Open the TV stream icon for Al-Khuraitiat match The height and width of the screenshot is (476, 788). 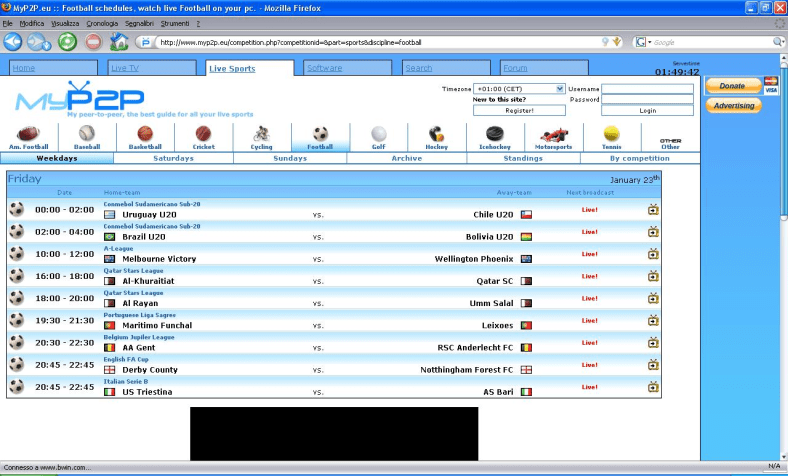tap(653, 276)
